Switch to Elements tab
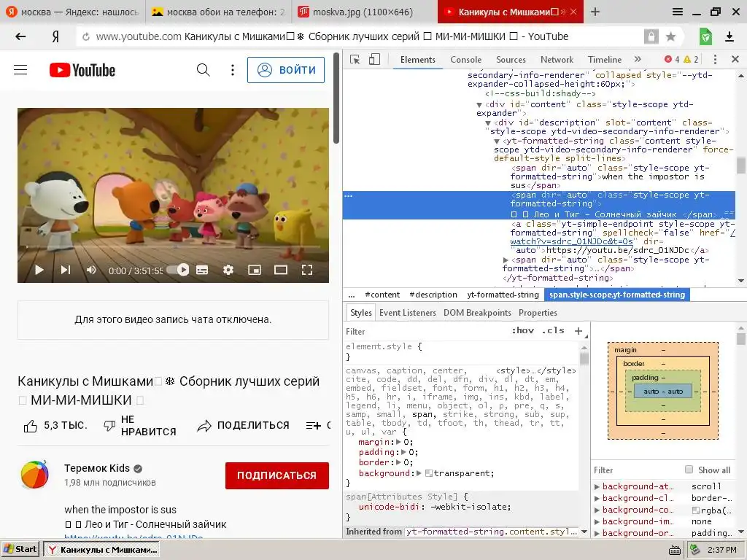The height and width of the screenshot is (560, 747). point(418,60)
